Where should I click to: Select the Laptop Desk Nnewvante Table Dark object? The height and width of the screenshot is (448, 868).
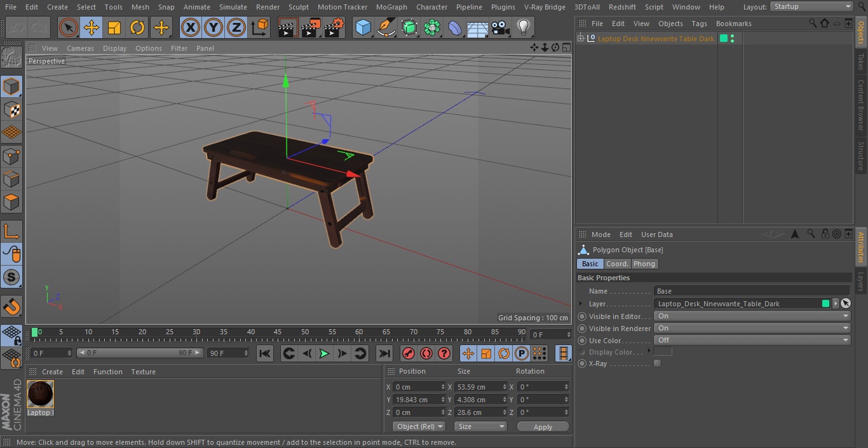point(656,39)
